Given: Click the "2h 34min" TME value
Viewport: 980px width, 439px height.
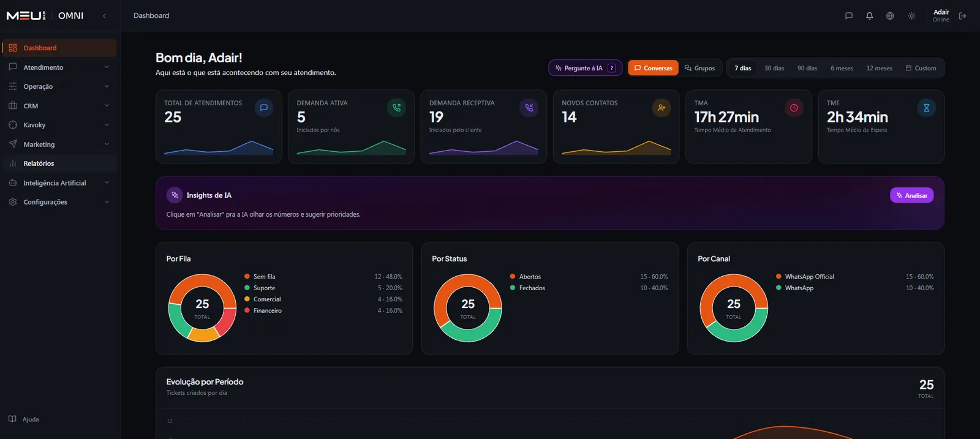Looking at the screenshot, I should point(858,117).
